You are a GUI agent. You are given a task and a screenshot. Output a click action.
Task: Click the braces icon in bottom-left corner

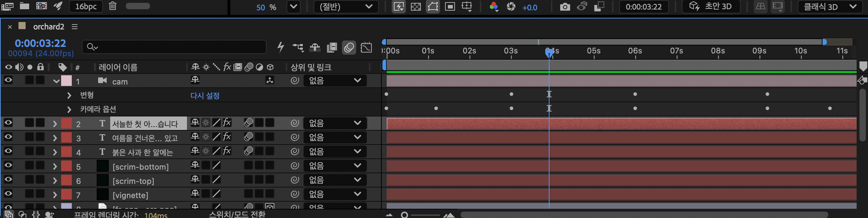point(36,214)
